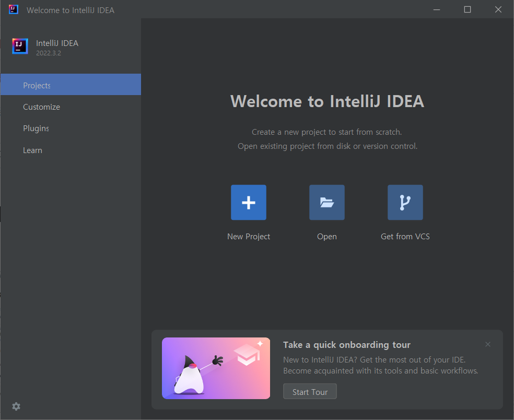Minimize the Welcome window
This screenshot has width=514, height=420.
click(436, 9)
